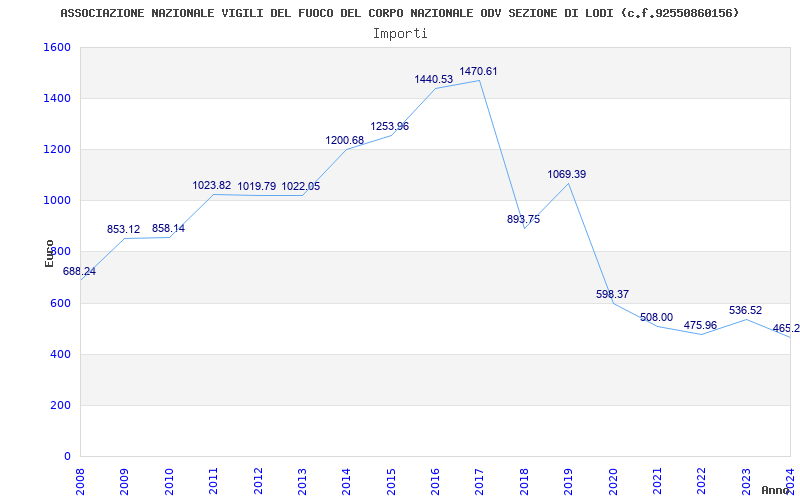The width and height of the screenshot is (800, 500).
Task: Click the x-axis year 2022
Action: [x=702, y=481]
